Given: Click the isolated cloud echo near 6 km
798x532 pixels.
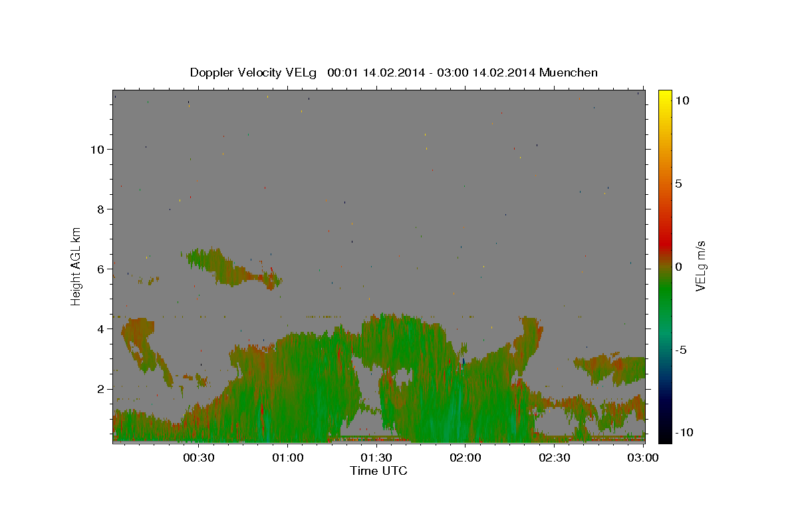Looking at the screenshot, I should pos(233,268).
